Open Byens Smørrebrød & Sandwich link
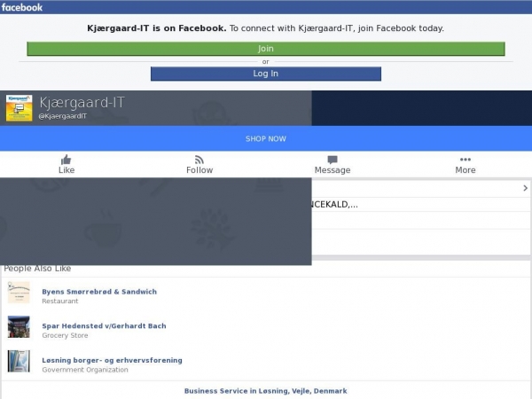This screenshot has height=399, width=532. pos(99,292)
